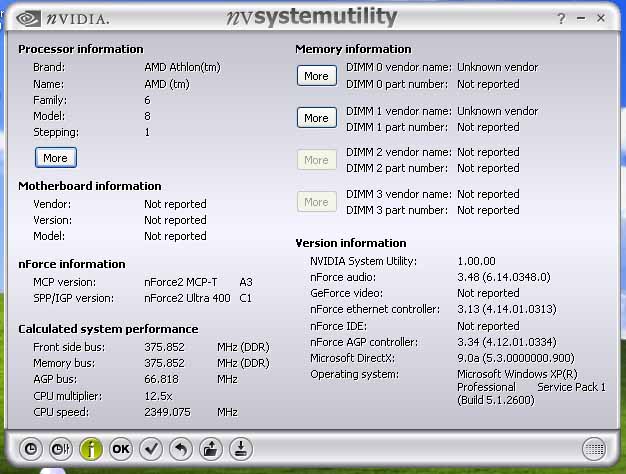The width and height of the screenshot is (626, 474).
Task: Open the clock-with-sliders settings icon
Action: pos(61,449)
